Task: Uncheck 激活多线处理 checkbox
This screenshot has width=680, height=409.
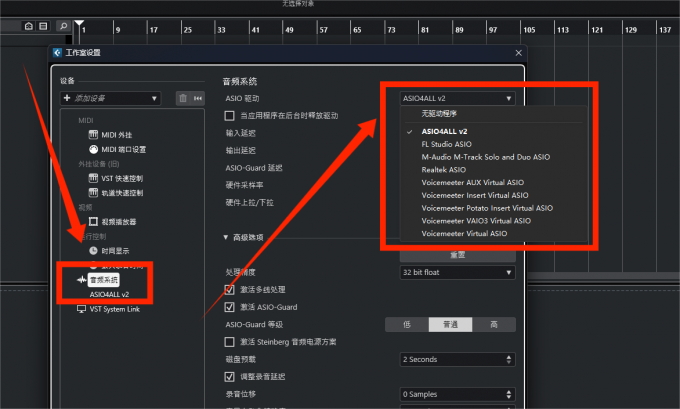Action: click(229, 290)
